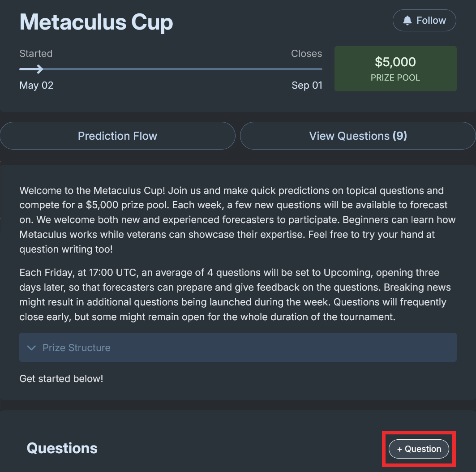Click the Metaculus Cup title
The width and height of the screenshot is (476, 472).
pyautogui.click(x=96, y=22)
